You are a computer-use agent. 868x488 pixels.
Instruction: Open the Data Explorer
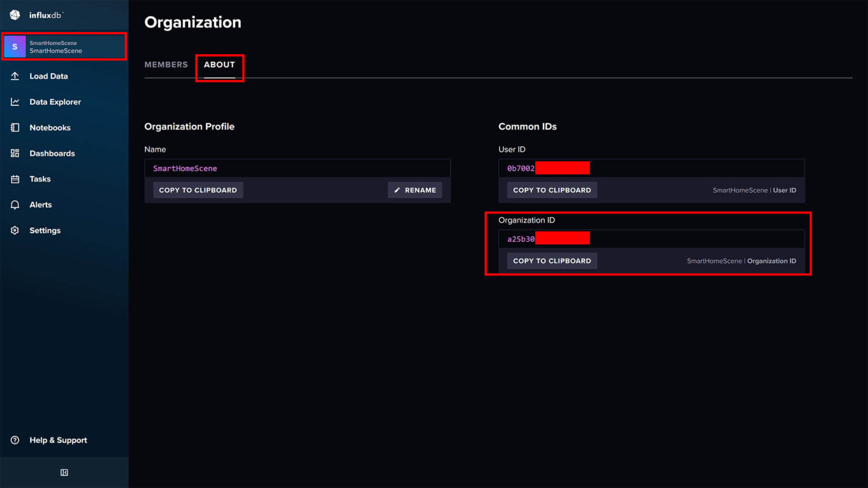(x=55, y=102)
